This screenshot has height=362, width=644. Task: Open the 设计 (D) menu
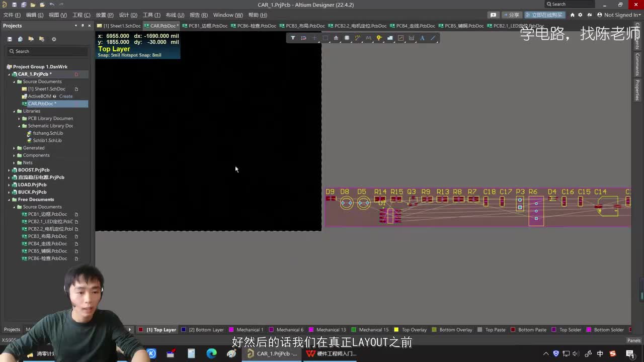(128, 15)
